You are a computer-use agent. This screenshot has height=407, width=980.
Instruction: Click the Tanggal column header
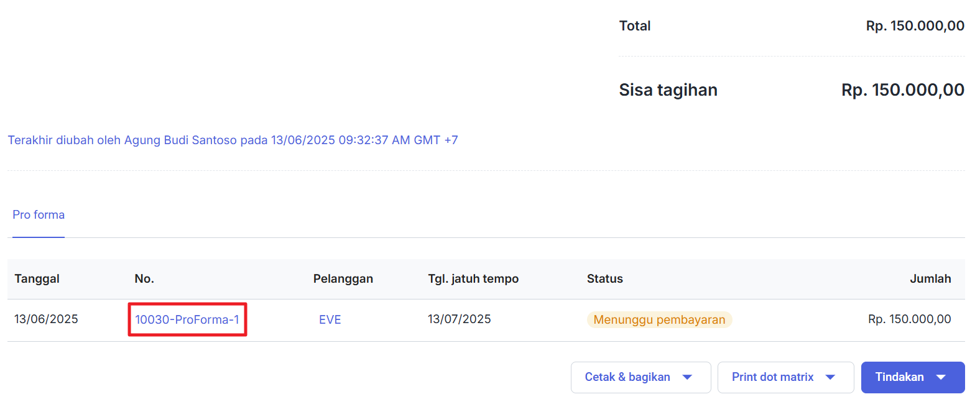37,279
